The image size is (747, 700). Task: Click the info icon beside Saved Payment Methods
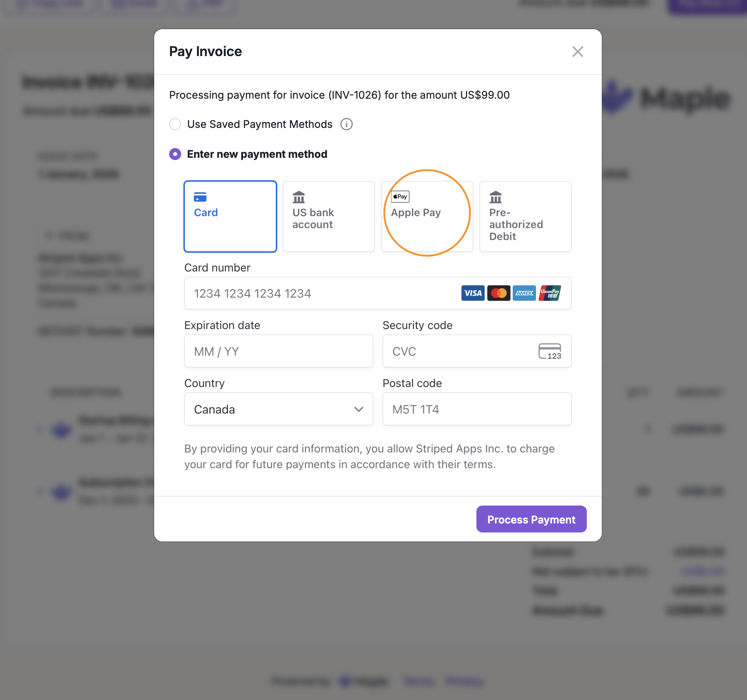[346, 124]
